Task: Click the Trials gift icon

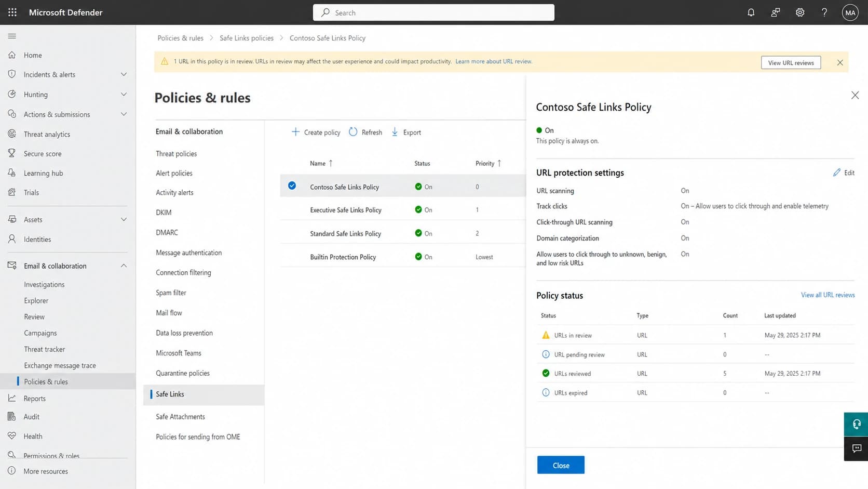Action: click(x=12, y=192)
